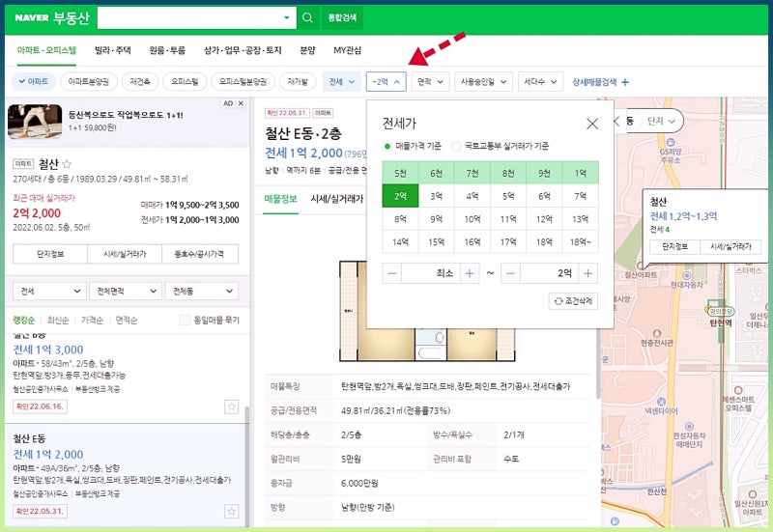Screen dimensions: 773x532
Task: Toggle the 오피스텔 filter chip
Action: 185,82
